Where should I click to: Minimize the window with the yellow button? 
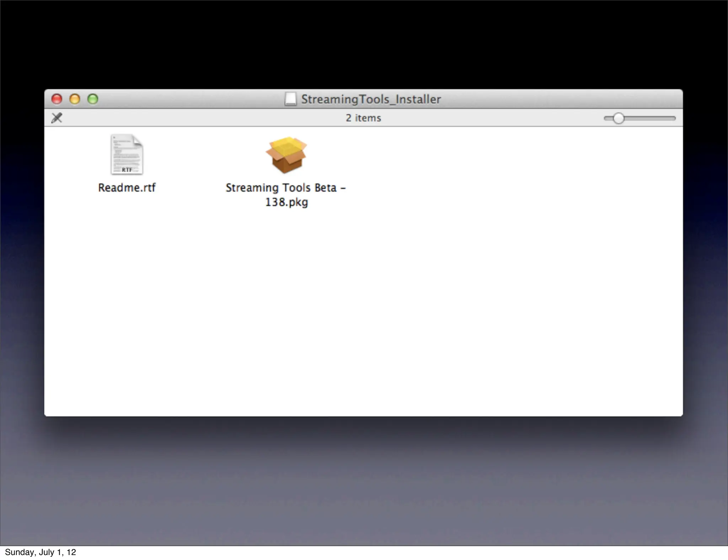tap(75, 99)
